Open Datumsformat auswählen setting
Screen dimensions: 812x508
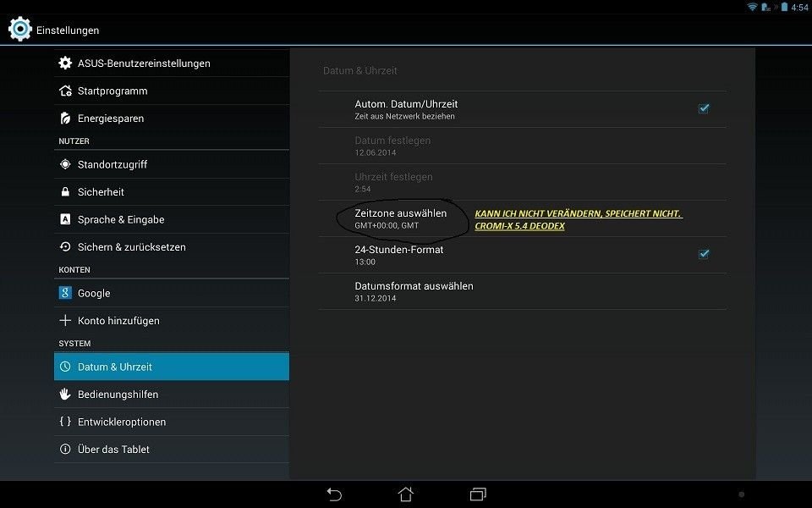522,291
